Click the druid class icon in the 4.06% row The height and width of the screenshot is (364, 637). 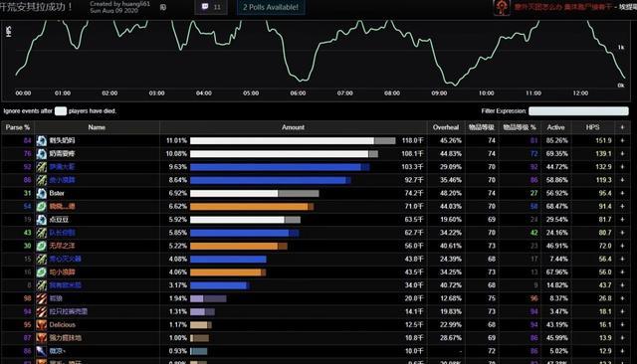[x=42, y=273]
